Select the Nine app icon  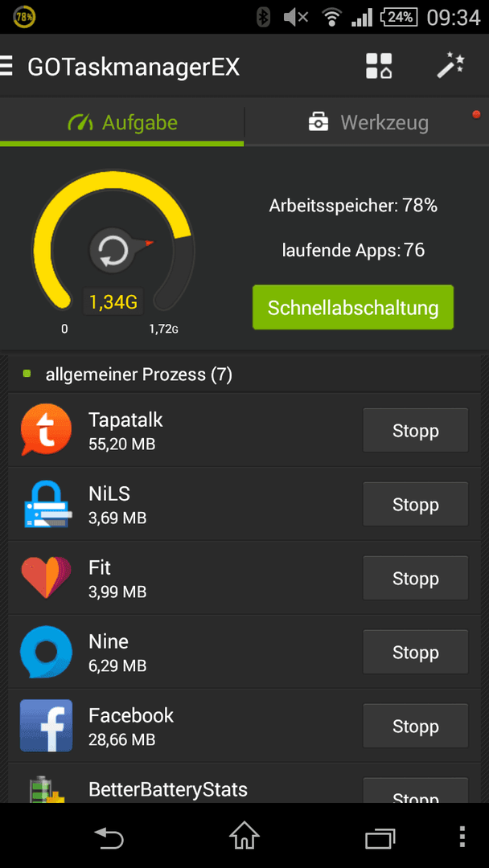click(46, 652)
